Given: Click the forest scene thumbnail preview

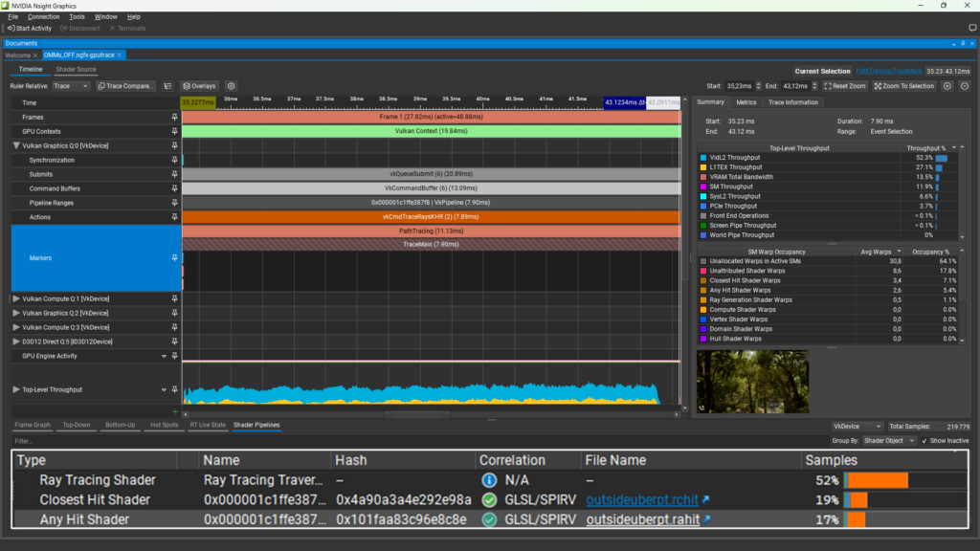Looking at the screenshot, I should pos(752,382).
